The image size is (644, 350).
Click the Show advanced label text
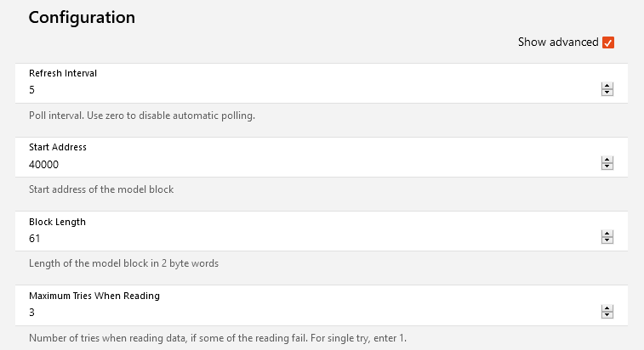557,42
